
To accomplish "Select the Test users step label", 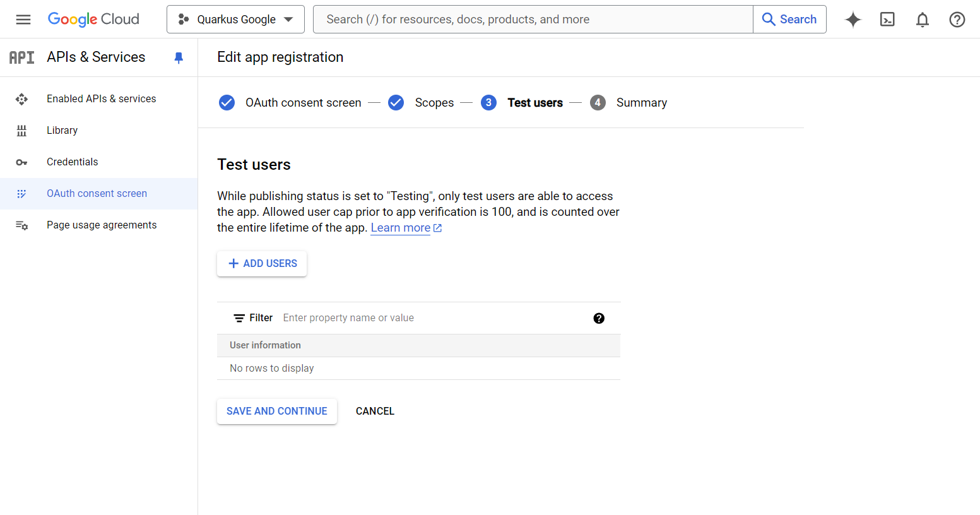I will [535, 103].
